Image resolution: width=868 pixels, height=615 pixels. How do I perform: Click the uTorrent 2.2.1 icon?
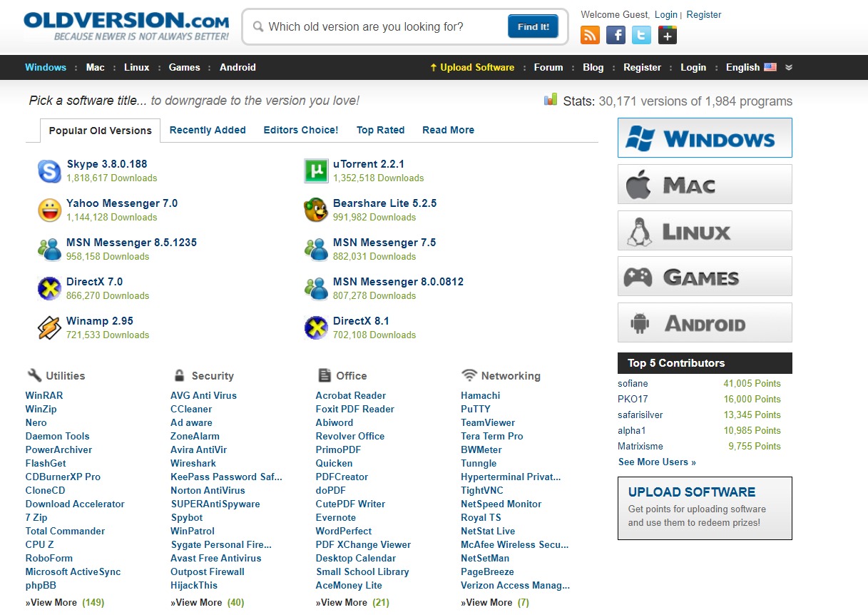pos(316,171)
